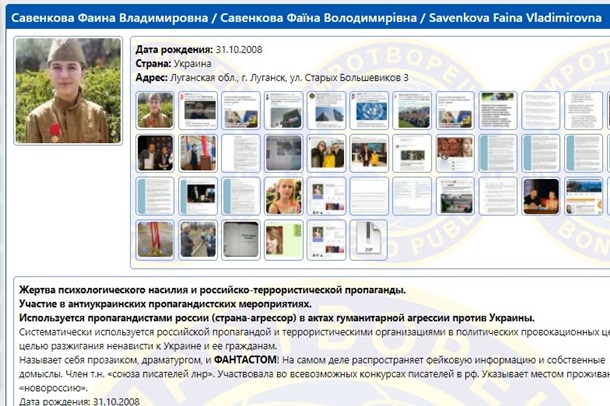
Task: Open the ZIP archive file icon
Action: (369, 239)
